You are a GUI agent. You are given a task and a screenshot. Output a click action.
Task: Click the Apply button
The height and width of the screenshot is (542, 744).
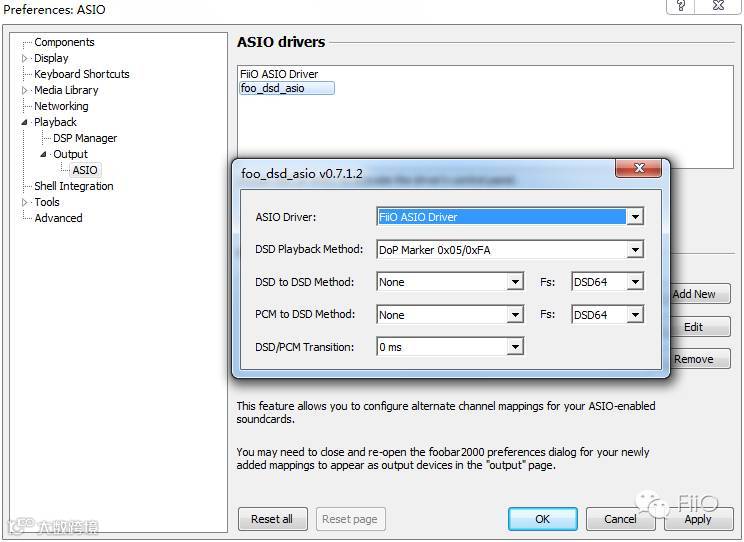698,519
